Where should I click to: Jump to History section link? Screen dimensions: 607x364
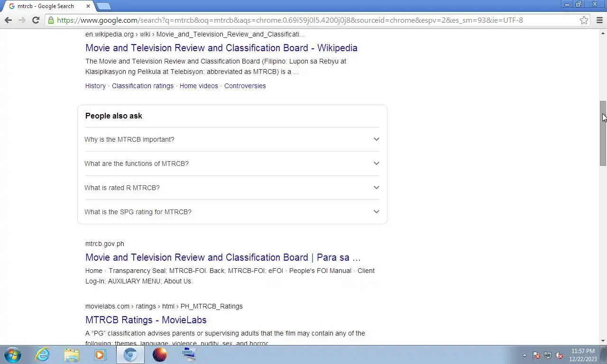point(95,86)
